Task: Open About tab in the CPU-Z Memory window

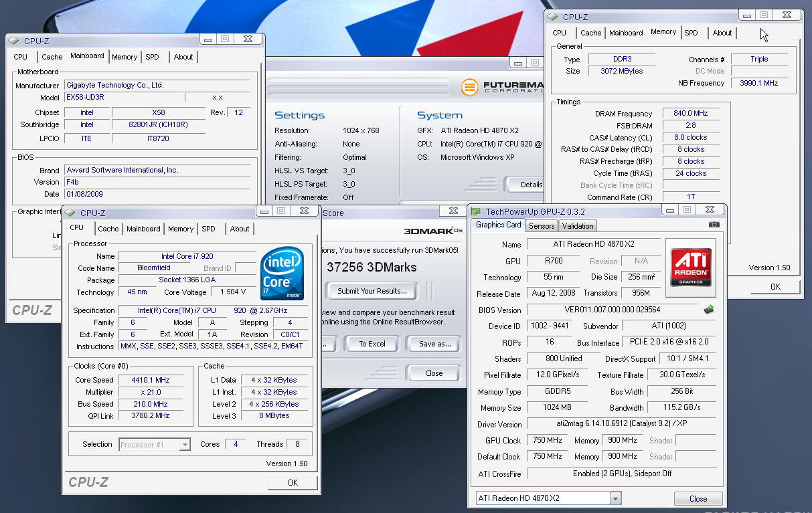Action: [722, 33]
